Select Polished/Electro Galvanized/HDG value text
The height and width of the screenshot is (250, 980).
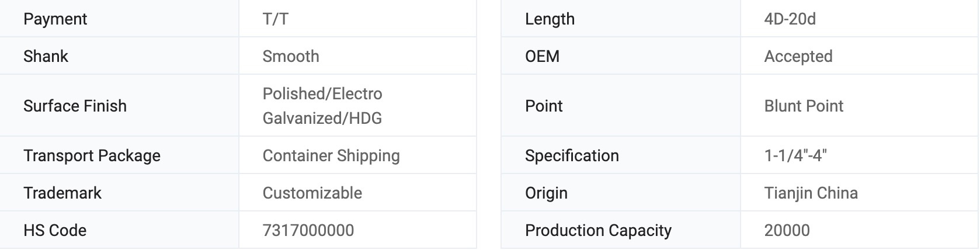coord(322,106)
